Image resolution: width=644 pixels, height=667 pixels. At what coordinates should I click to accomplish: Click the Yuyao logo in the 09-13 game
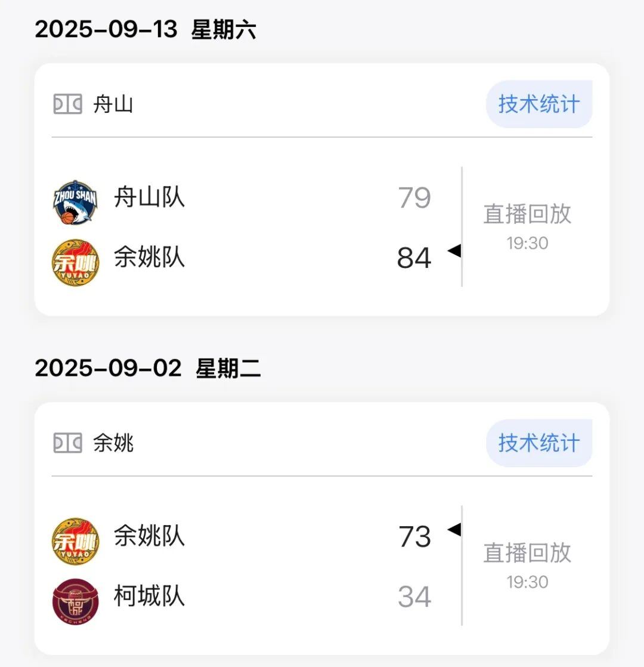tap(75, 262)
